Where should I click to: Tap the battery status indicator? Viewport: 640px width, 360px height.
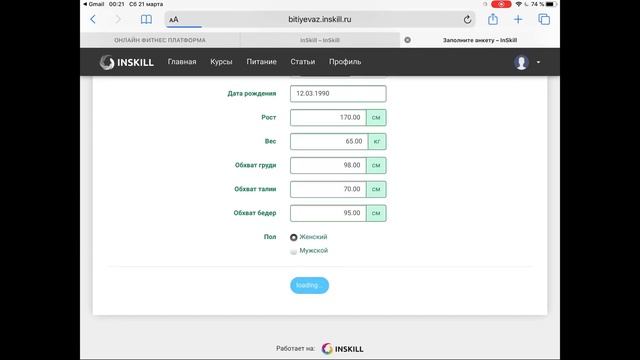tap(551, 4)
